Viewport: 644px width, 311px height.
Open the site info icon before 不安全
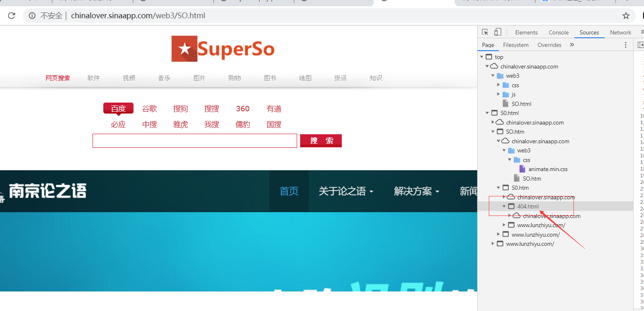(x=32, y=16)
